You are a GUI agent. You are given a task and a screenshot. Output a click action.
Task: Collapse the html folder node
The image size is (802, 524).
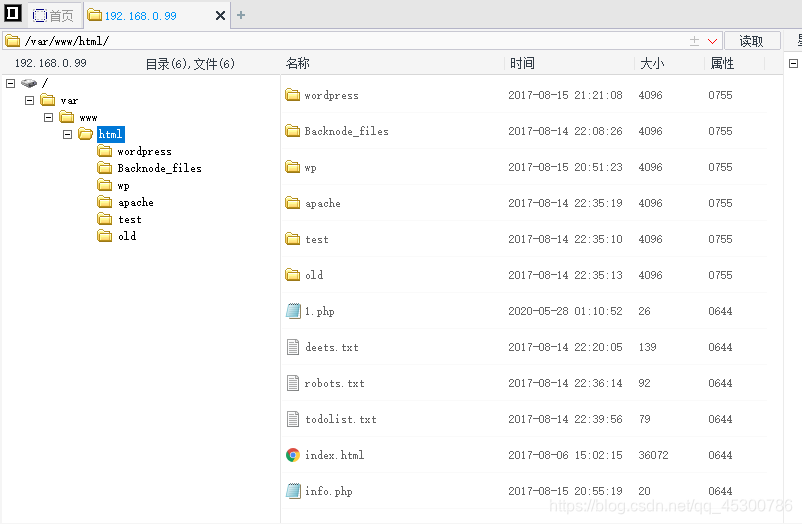[x=68, y=134]
